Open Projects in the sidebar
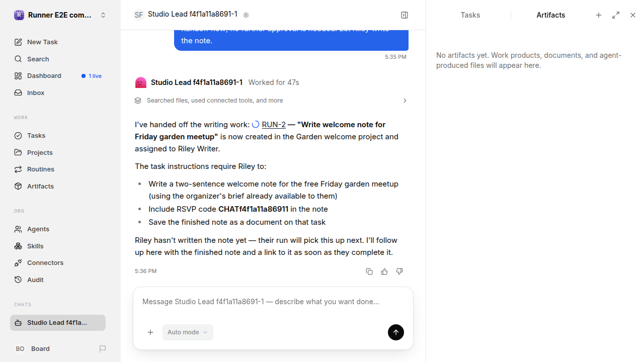644x362 pixels. tap(58, 152)
